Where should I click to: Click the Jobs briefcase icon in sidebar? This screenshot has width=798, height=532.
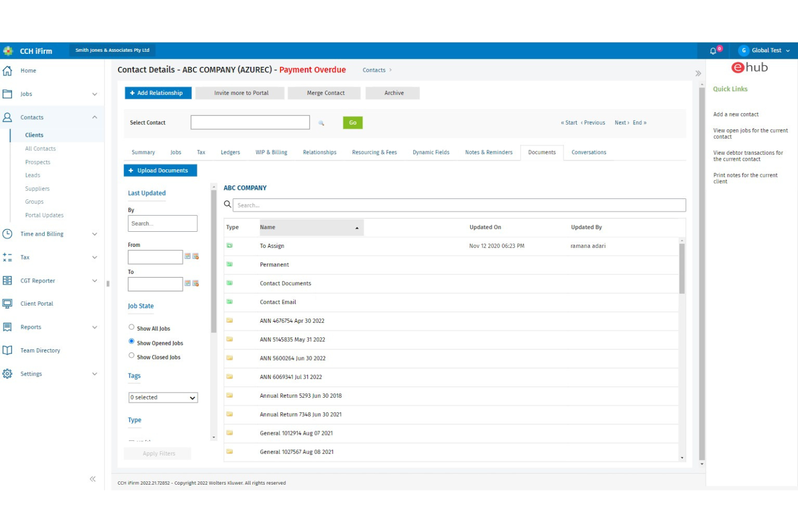8,94
